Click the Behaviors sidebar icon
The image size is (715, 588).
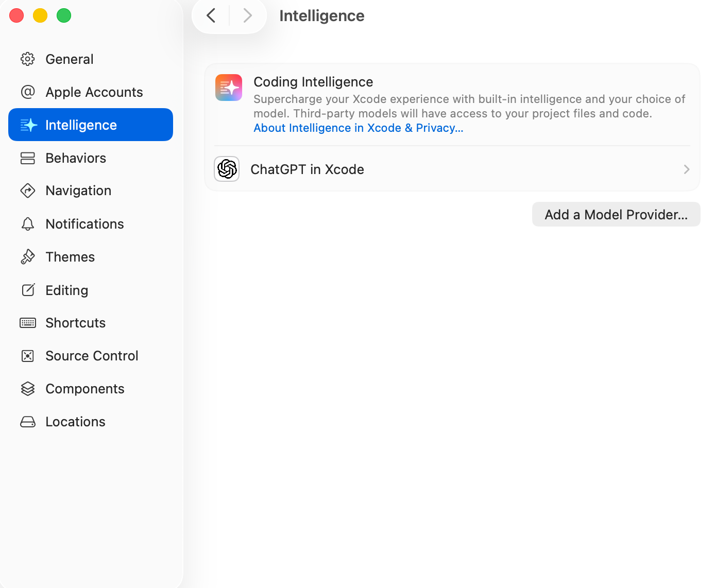tap(28, 158)
